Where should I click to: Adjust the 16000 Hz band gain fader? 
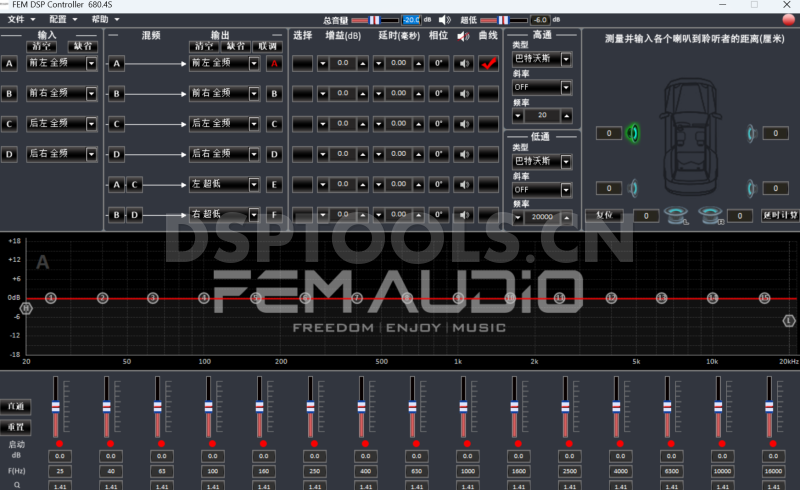pos(769,407)
